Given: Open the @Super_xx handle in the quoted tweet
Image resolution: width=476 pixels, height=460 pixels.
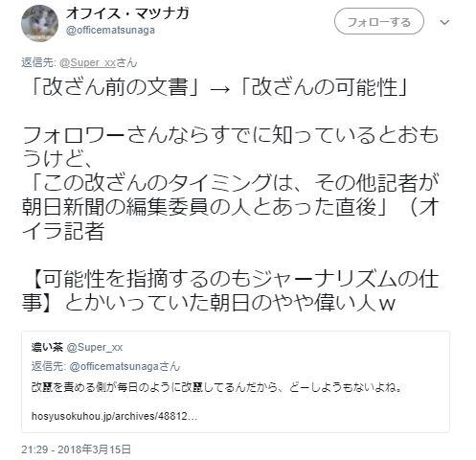Looking at the screenshot, I should [94, 348].
